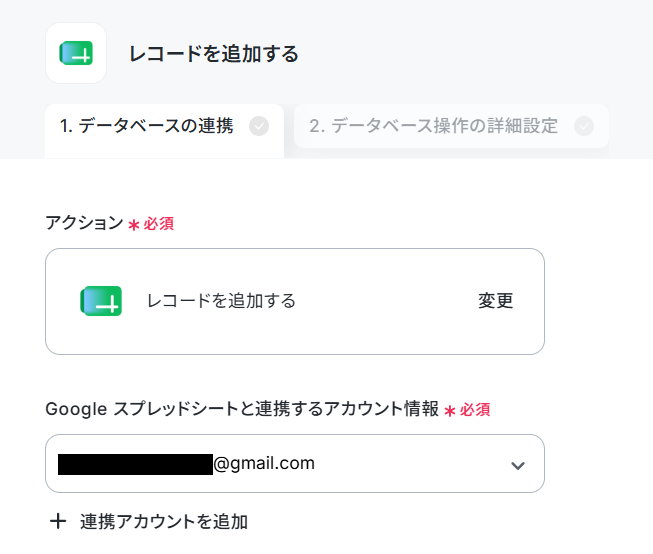The width and height of the screenshot is (653, 554).
Task: Click the 連携アカウントを追加 link
Action: pyautogui.click(x=164, y=522)
